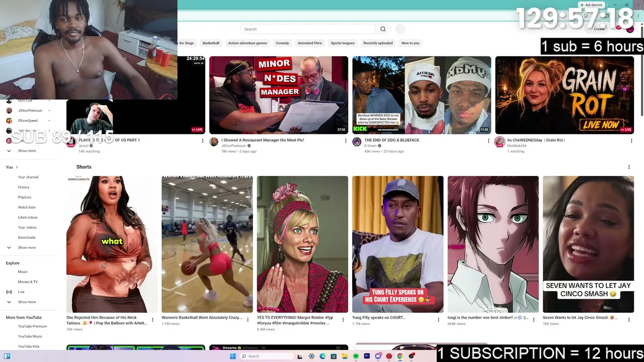Screen dimensions: 644x362
Task: Expand the You section chevron
Action: (x=17, y=167)
